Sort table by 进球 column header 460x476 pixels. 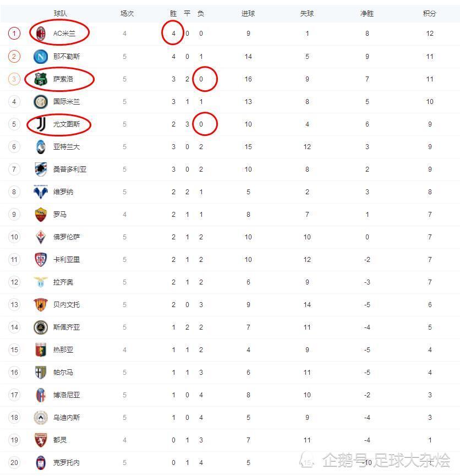(x=248, y=13)
